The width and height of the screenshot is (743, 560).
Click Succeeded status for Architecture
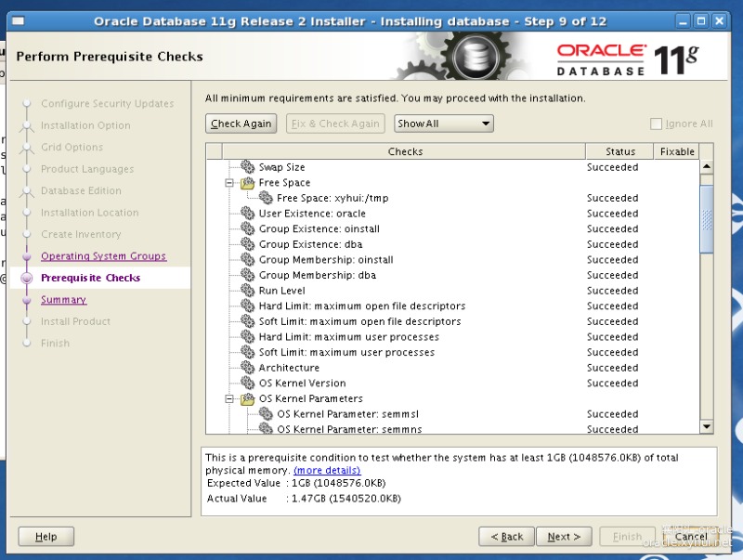(x=612, y=368)
